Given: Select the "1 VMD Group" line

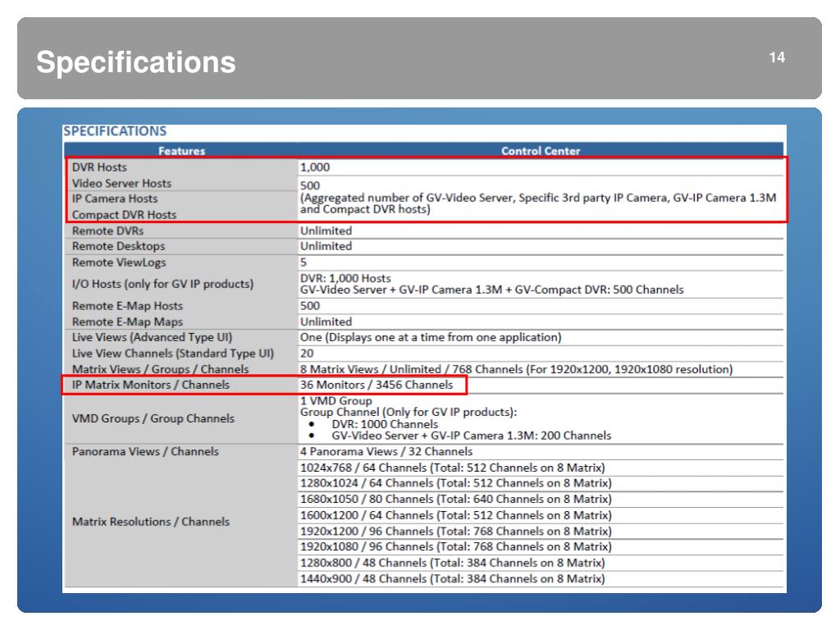Looking at the screenshot, I should click(x=336, y=400).
